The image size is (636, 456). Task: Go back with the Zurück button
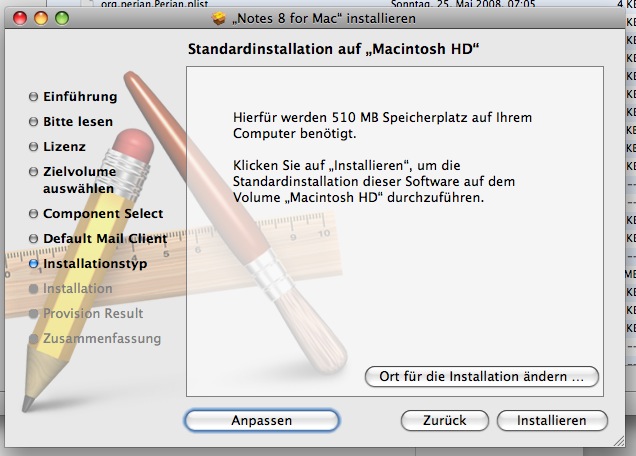(x=445, y=420)
